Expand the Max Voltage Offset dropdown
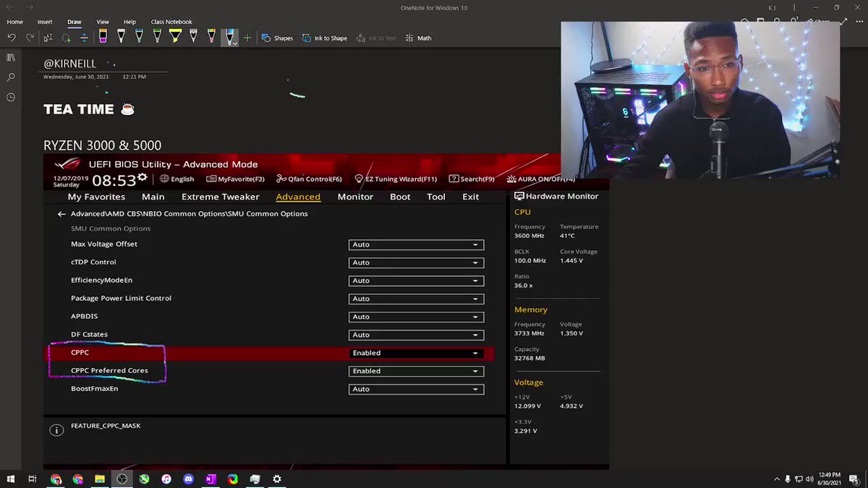 (x=416, y=244)
